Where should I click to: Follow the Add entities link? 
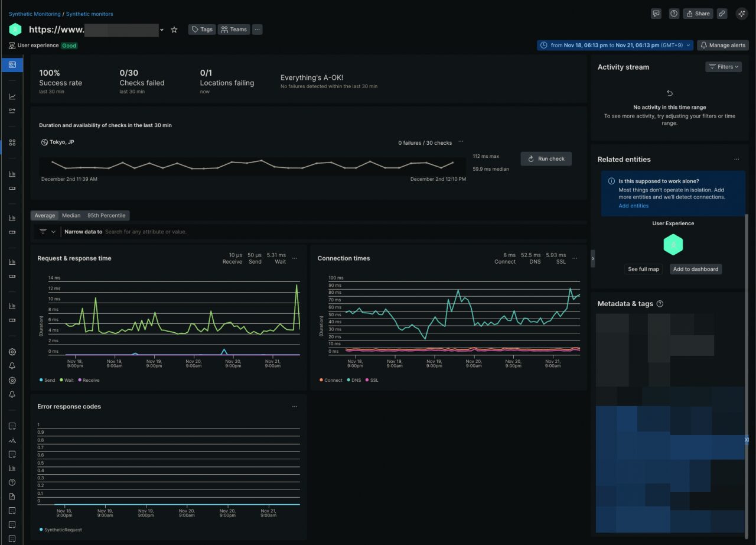(633, 206)
